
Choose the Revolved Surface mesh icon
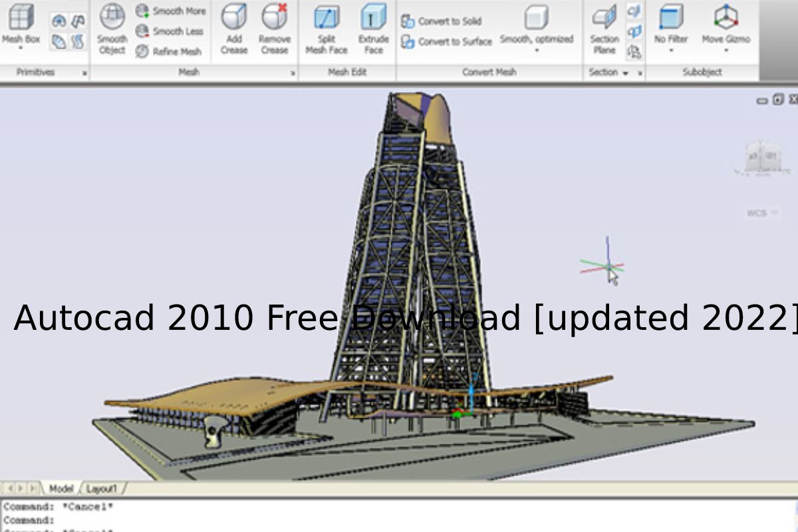point(59,22)
